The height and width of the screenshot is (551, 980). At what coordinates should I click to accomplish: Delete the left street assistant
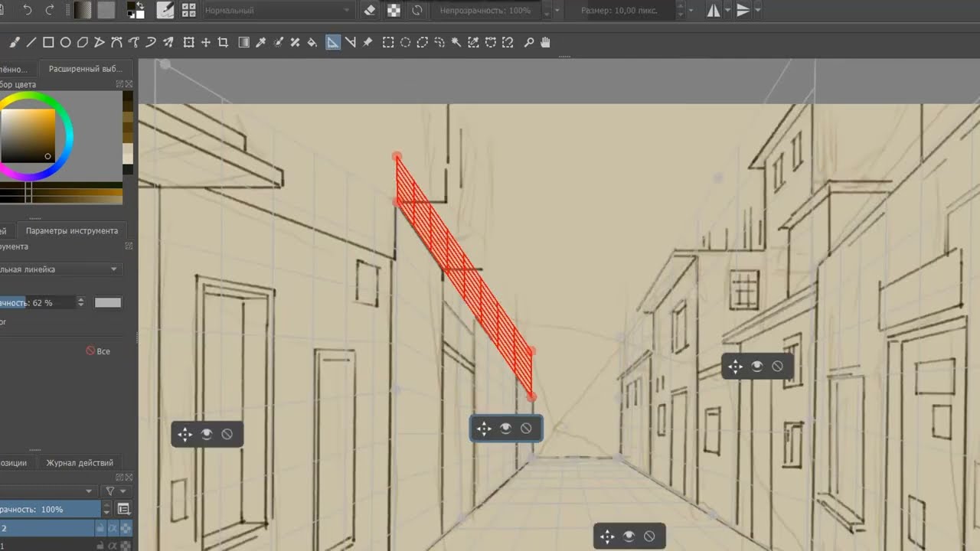point(227,434)
